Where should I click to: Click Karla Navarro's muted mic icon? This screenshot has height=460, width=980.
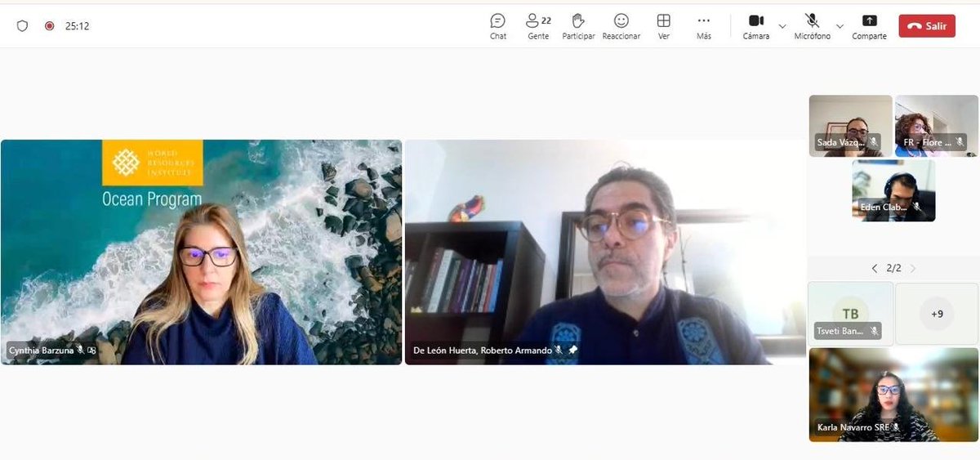(896, 427)
